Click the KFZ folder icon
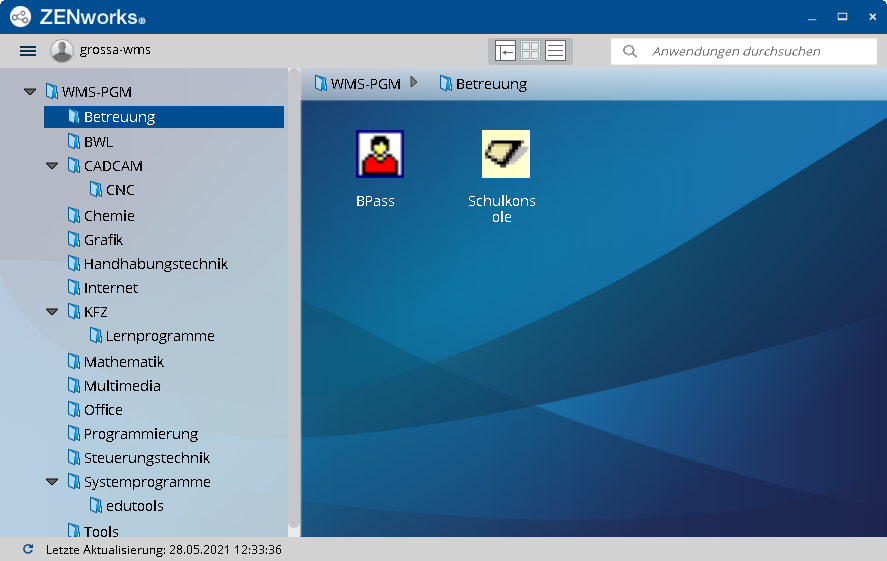 [x=74, y=312]
